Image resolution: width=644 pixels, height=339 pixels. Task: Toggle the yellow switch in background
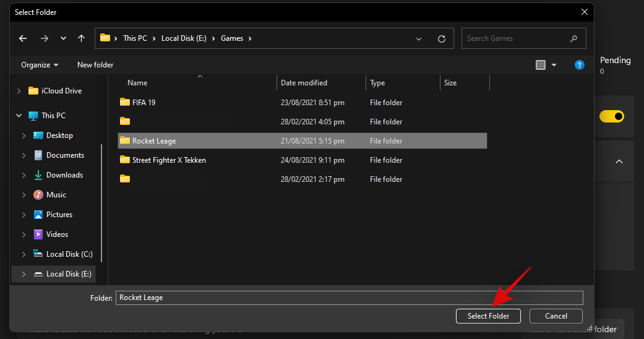tap(611, 116)
